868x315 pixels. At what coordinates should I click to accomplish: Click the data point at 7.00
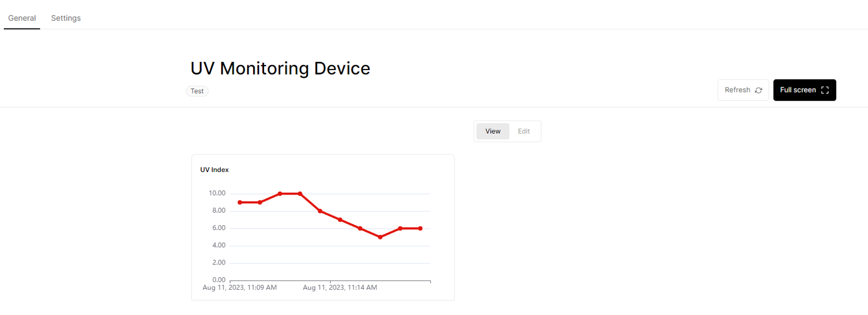[x=340, y=220]
